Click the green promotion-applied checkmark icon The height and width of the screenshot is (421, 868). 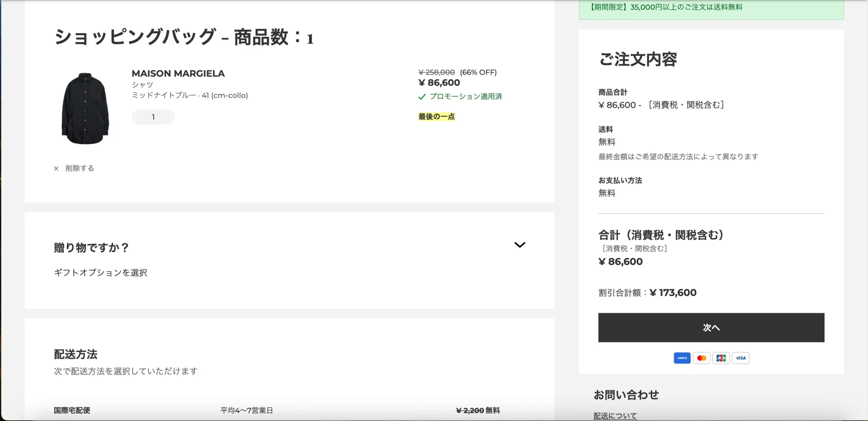[422, 97]
